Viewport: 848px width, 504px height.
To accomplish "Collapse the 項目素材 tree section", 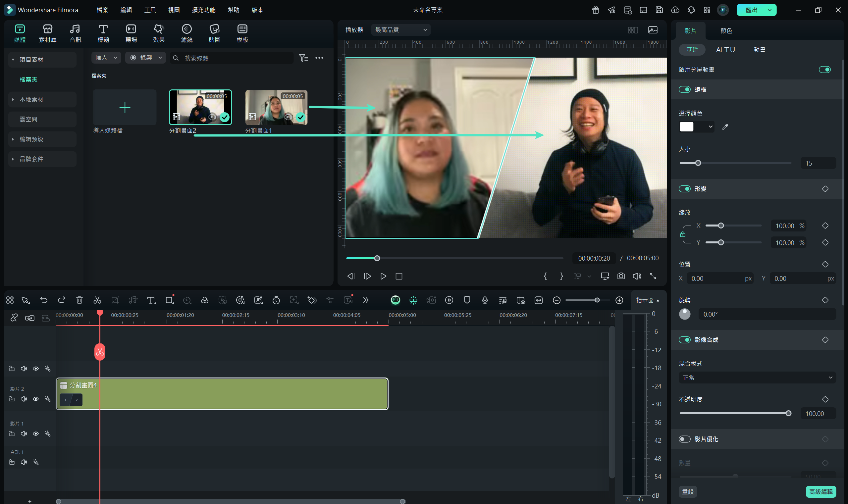I will pos(13,60).
